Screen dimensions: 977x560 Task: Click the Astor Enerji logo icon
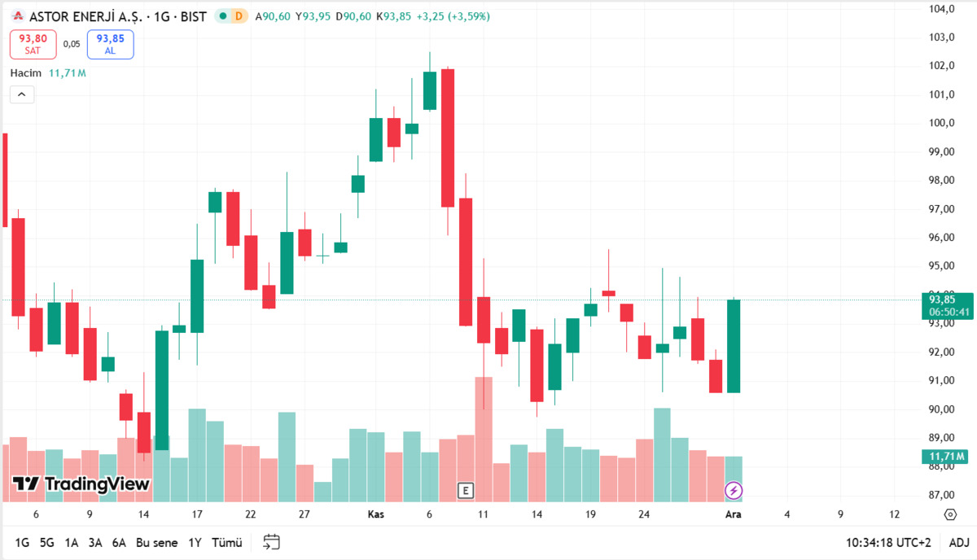(x=17, y=15)
